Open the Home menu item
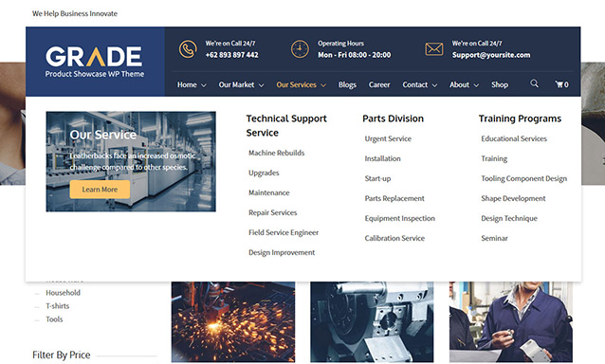This screenshot has width=605, height=364. point(187,84)
